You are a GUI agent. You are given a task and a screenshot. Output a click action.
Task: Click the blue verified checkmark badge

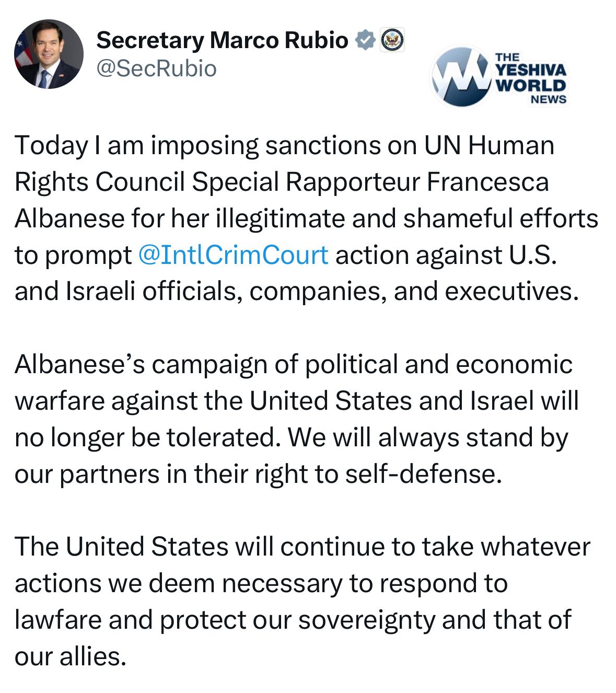point(365,40)
